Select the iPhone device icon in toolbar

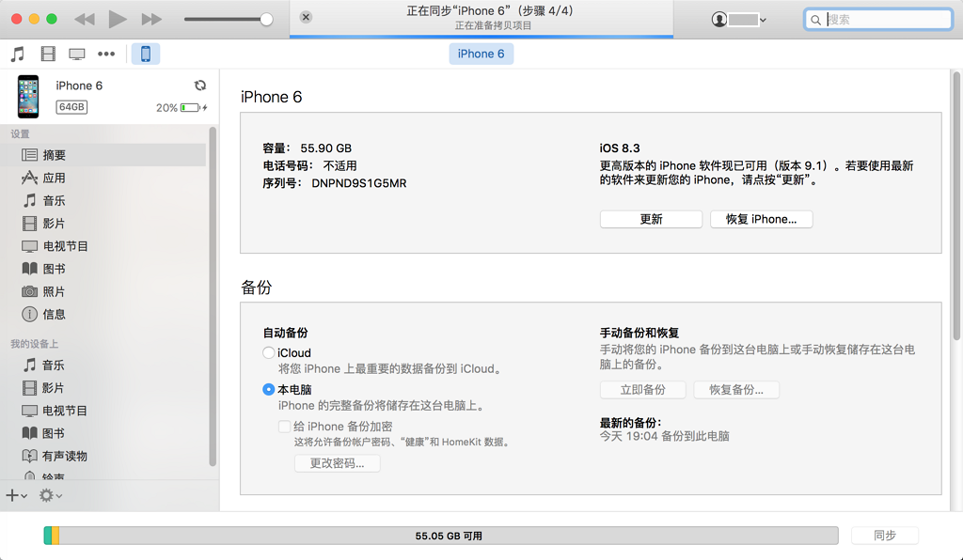[x=146, y=54]
